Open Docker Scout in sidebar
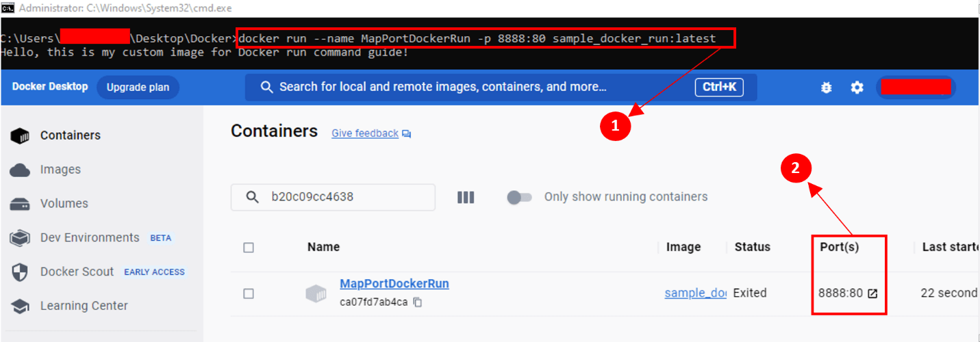 click(x=77, y=272)
